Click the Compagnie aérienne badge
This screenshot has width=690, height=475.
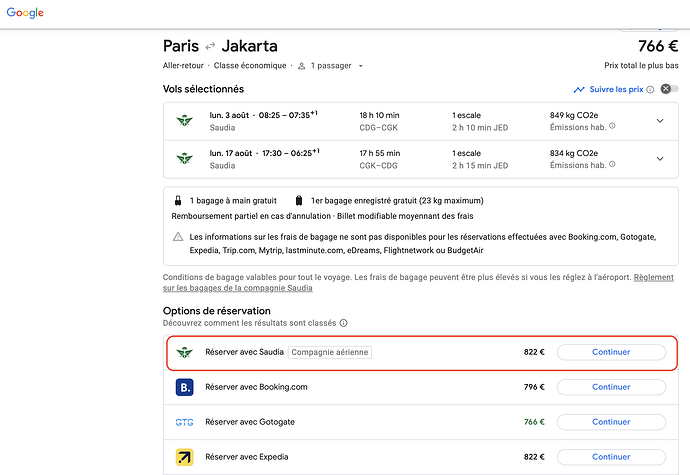tap(330, 352)
